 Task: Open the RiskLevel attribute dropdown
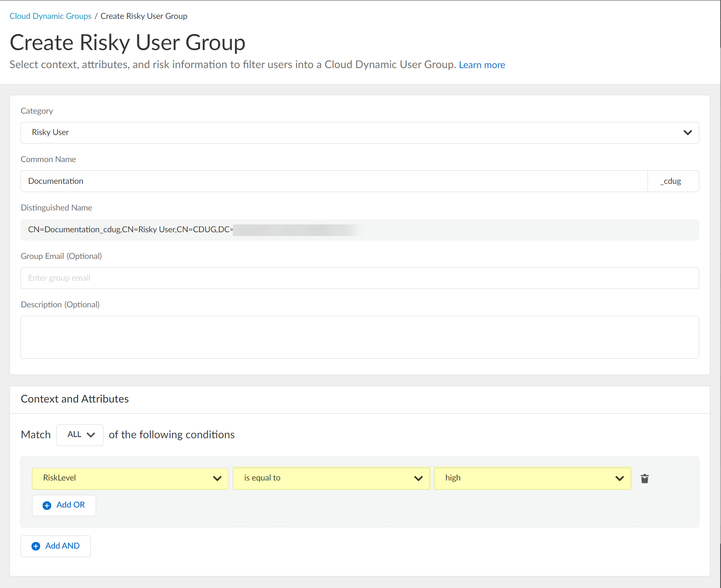(x=130, y=478)
